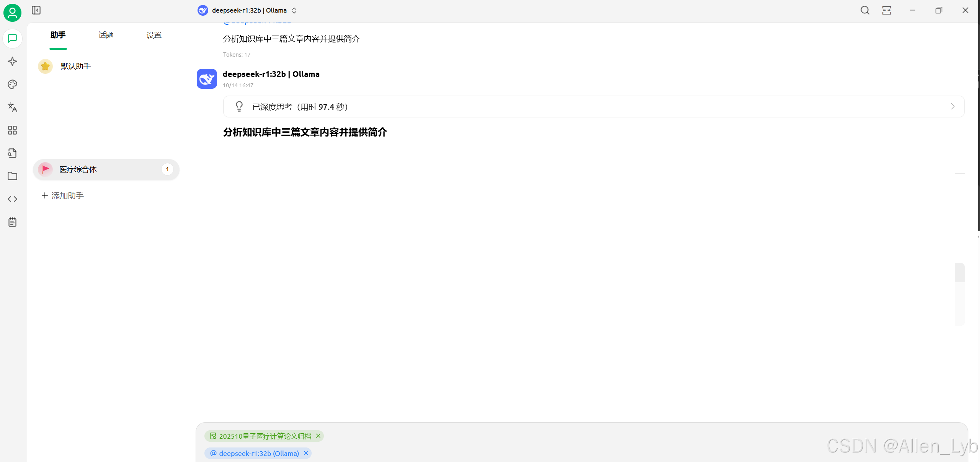The image size is (980, 462).
Task: Open the translate icon in the sidebar
Action: point(12,107)
